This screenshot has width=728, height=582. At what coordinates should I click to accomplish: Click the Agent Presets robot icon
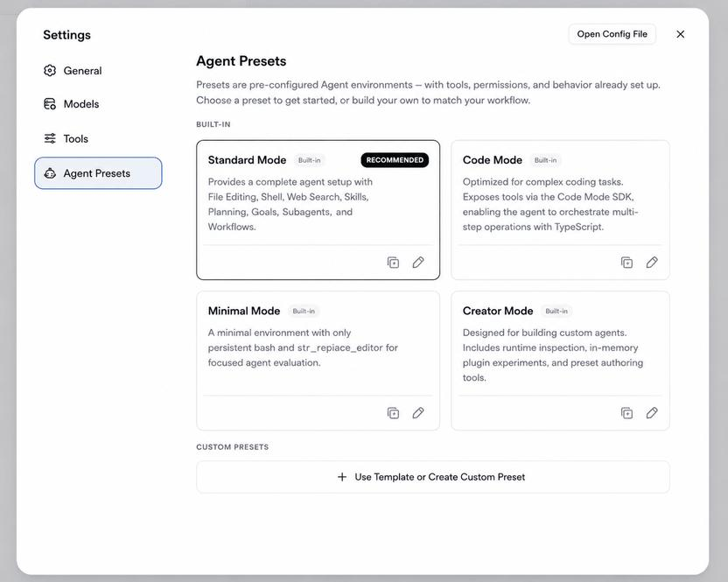pos(50,173)
